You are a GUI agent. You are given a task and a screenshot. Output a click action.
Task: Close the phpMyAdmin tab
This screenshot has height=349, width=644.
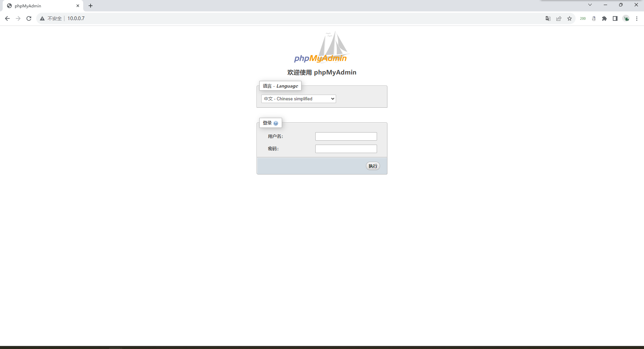78,6
